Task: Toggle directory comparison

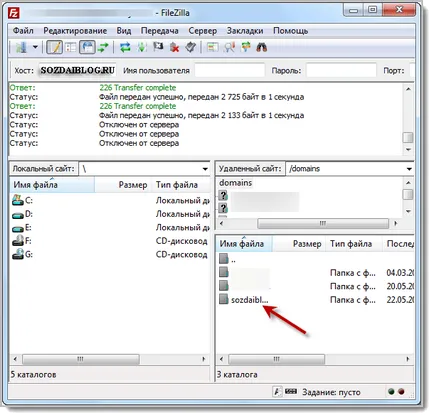Action: pyautogui.click(x=229, y=48)
